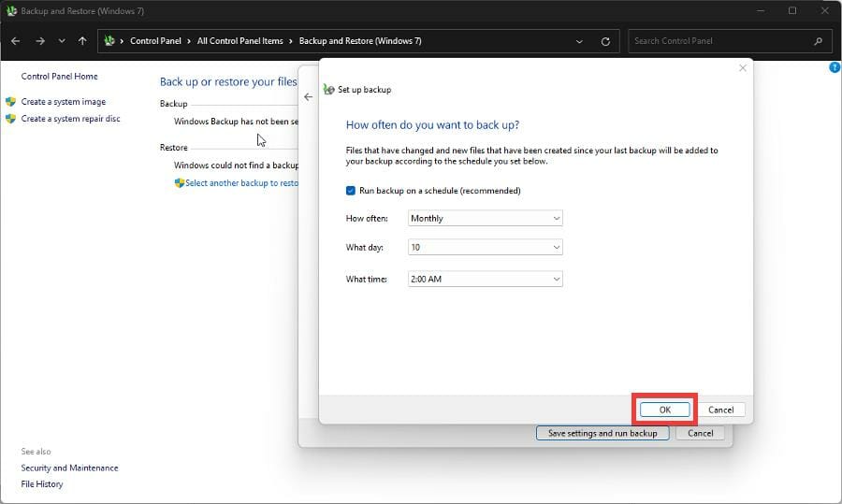Open the What time dropdown

point(486,279)
